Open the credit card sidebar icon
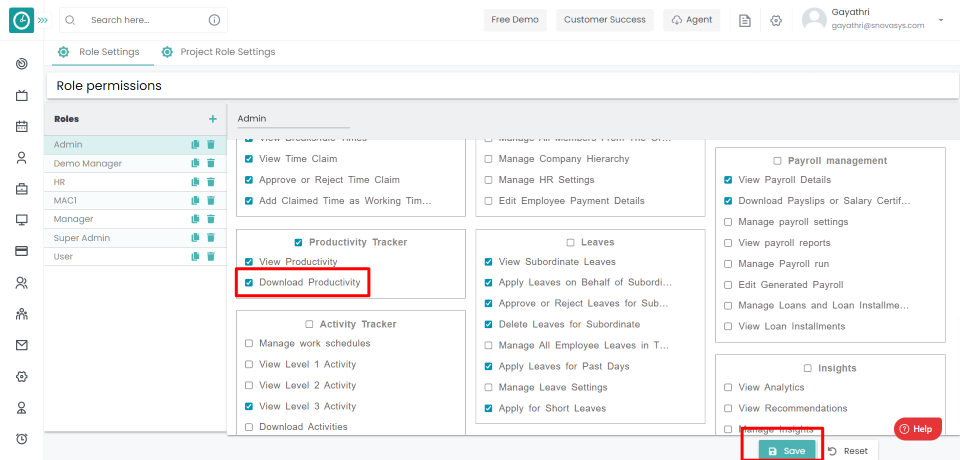 click(21, 252)
